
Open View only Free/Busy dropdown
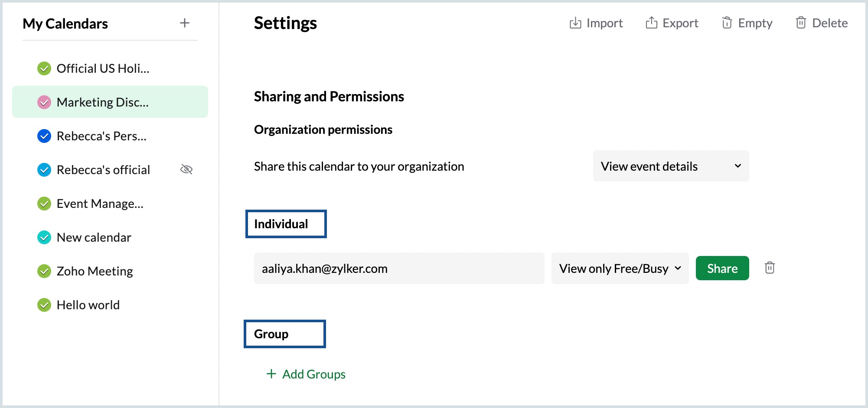coord(620,269)
